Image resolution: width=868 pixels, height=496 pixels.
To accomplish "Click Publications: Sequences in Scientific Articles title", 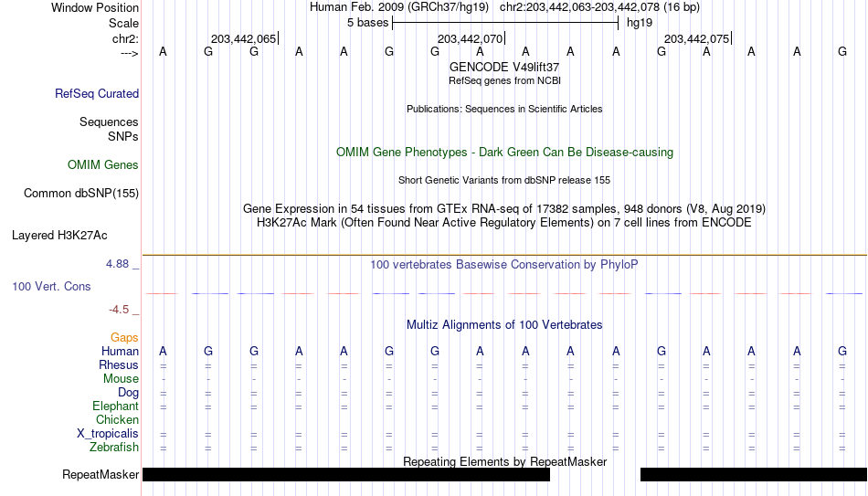I will [504, 109].
